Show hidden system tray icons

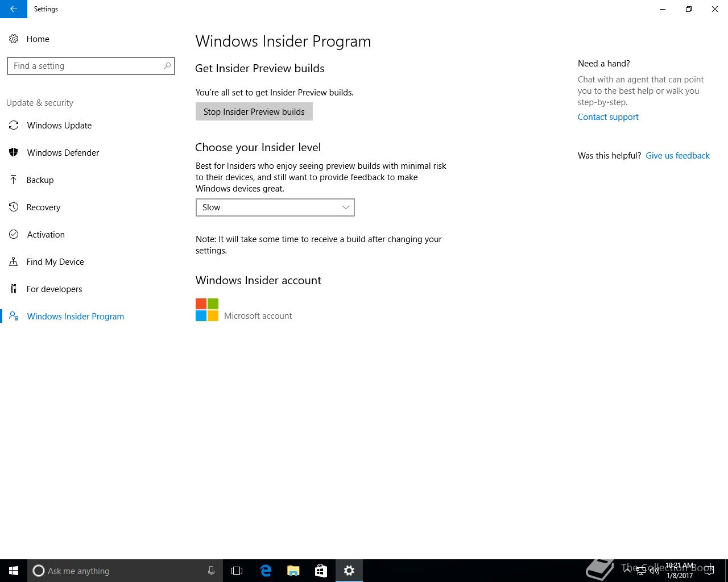pyautogui.click(x=627, y=571)
